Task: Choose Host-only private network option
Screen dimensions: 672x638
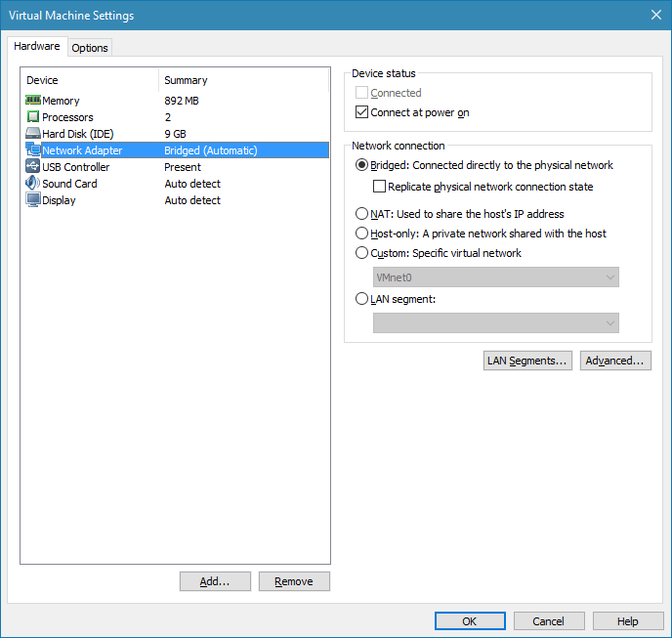Action: click(362, 234)
